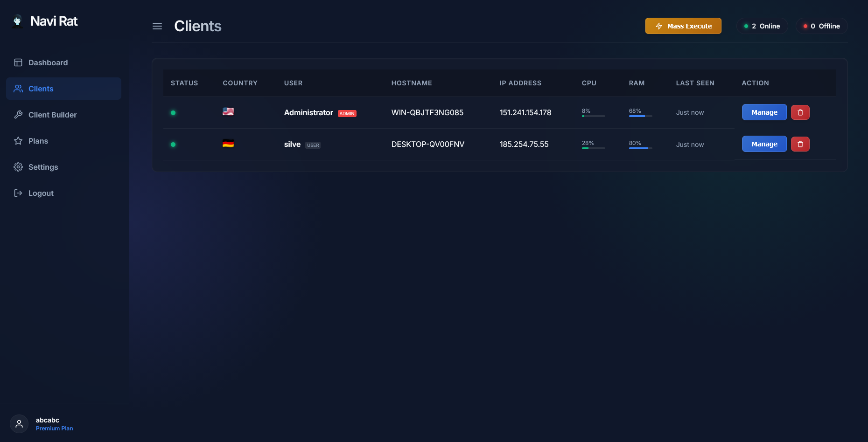This screenshot has width=868, height=442.
Task: Click the Dashboard layout icon in sidebar
Action: tap(18, 62)
